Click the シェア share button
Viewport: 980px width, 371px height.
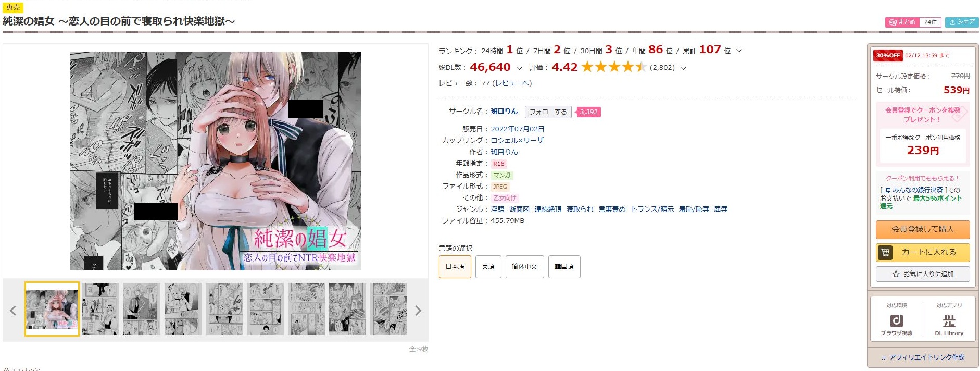[x=962, y=22]
